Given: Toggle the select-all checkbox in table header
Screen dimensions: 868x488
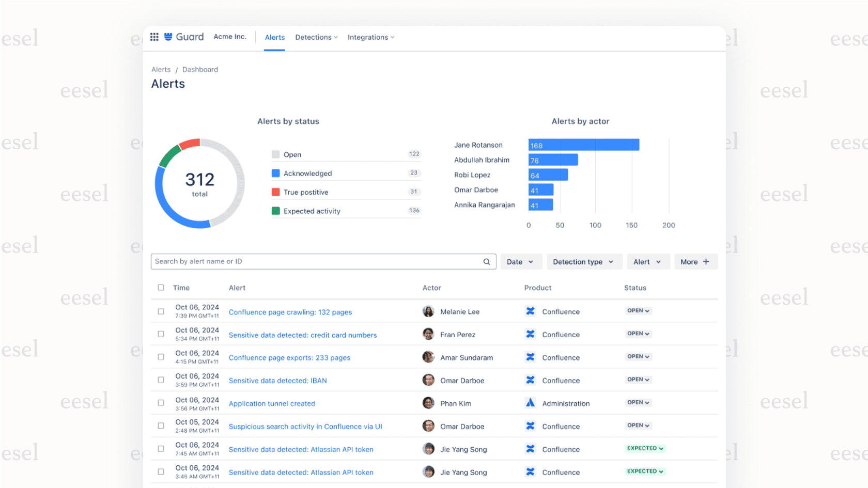Looking at the screenshot, I should [x=161, y=288].
